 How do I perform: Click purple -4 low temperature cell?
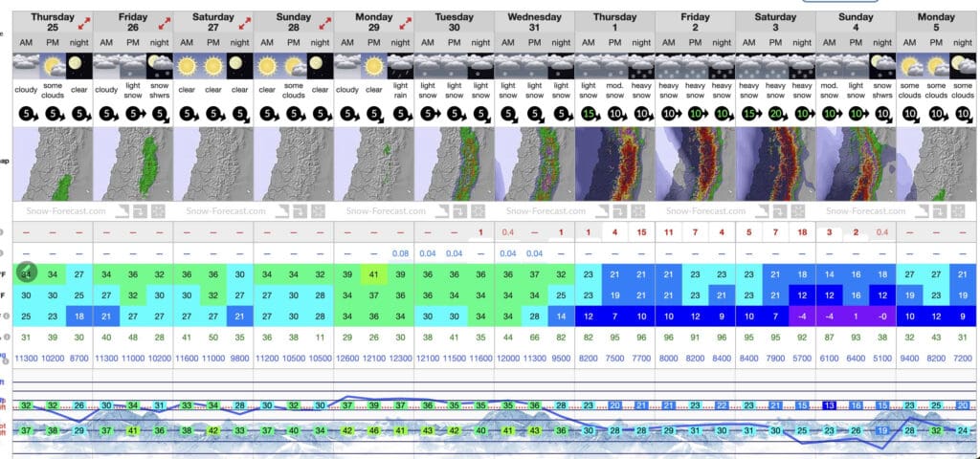[803, 316]
